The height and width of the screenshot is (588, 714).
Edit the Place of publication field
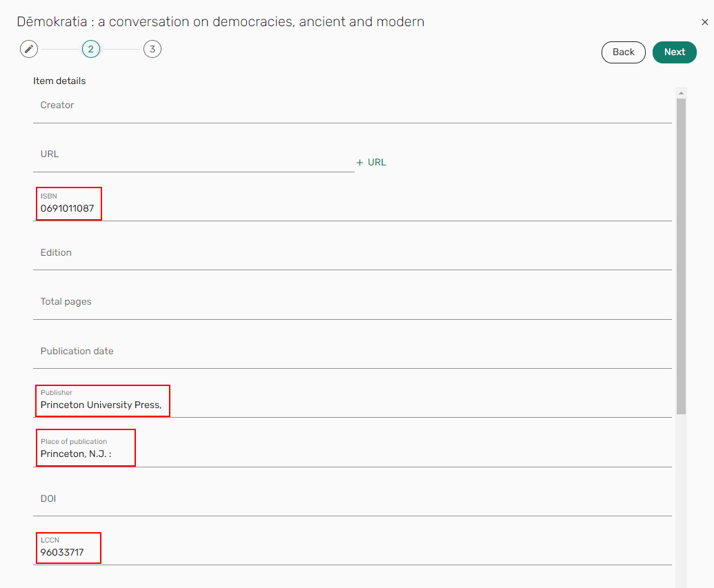tap(352, 450)
